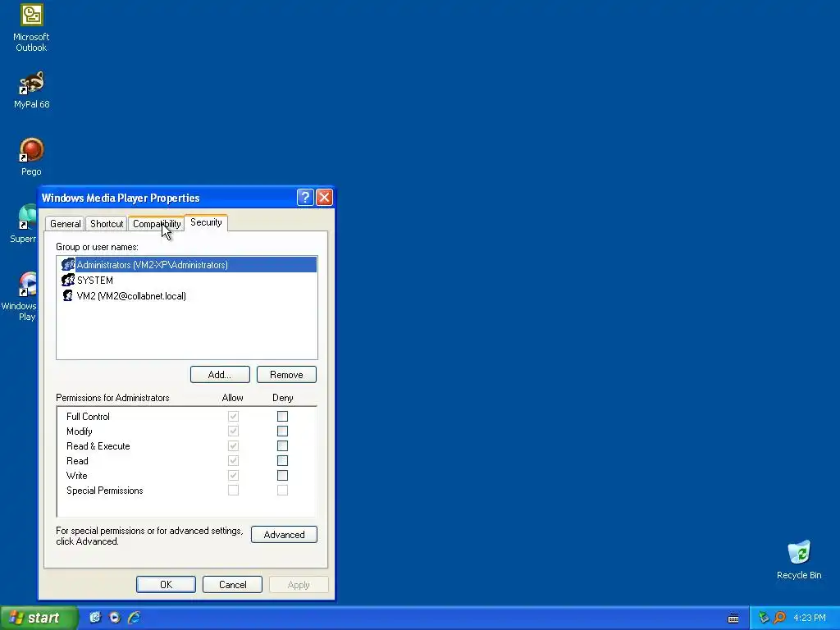Click the VM2 user icon
Viewport: 840px width, 630px height.
tap(67, 295)
